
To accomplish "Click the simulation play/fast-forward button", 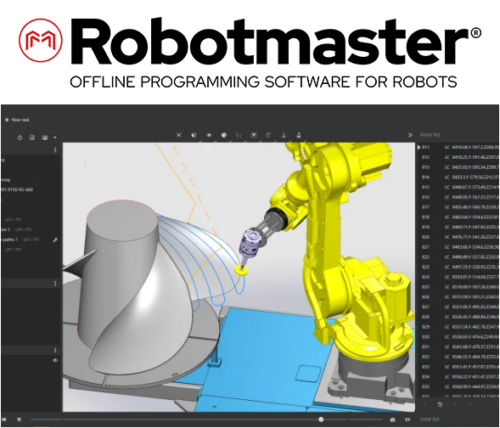I will 5,419.
